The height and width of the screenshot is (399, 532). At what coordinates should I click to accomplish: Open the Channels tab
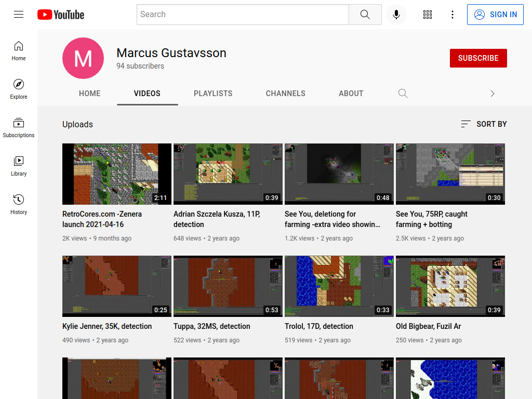tap(286, 94)
